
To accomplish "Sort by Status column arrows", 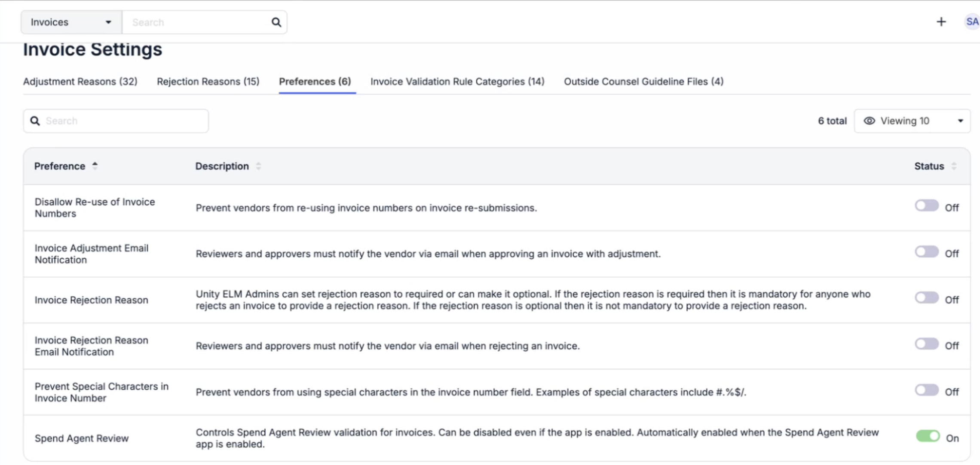I will (x=954, y=166).
